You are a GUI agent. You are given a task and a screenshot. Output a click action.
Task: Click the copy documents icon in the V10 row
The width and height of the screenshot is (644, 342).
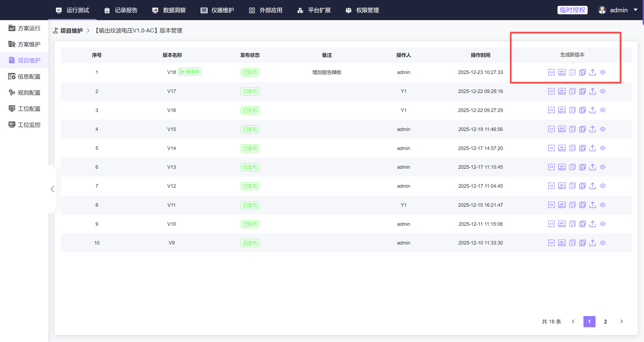[582, 224]
